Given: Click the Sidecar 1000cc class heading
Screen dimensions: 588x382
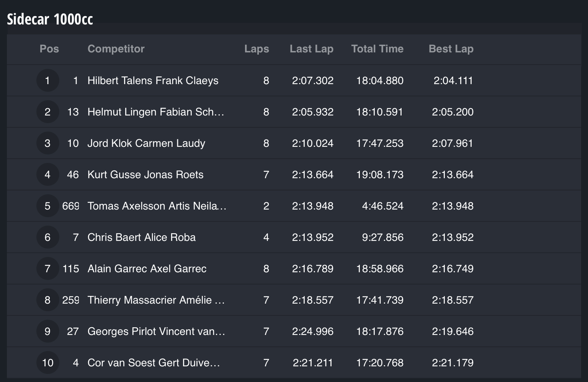Looking at the screenshot, I should [x=50, y=19].
